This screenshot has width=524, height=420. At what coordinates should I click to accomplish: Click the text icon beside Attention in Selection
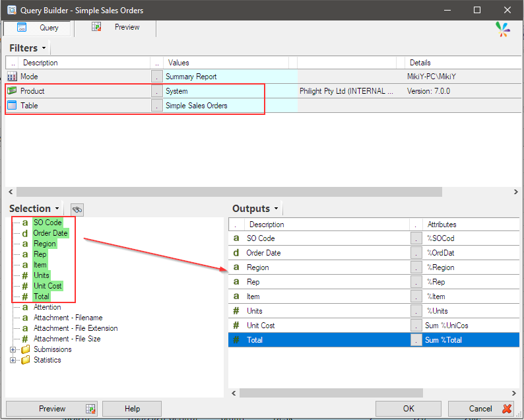[x=25, y=307]
